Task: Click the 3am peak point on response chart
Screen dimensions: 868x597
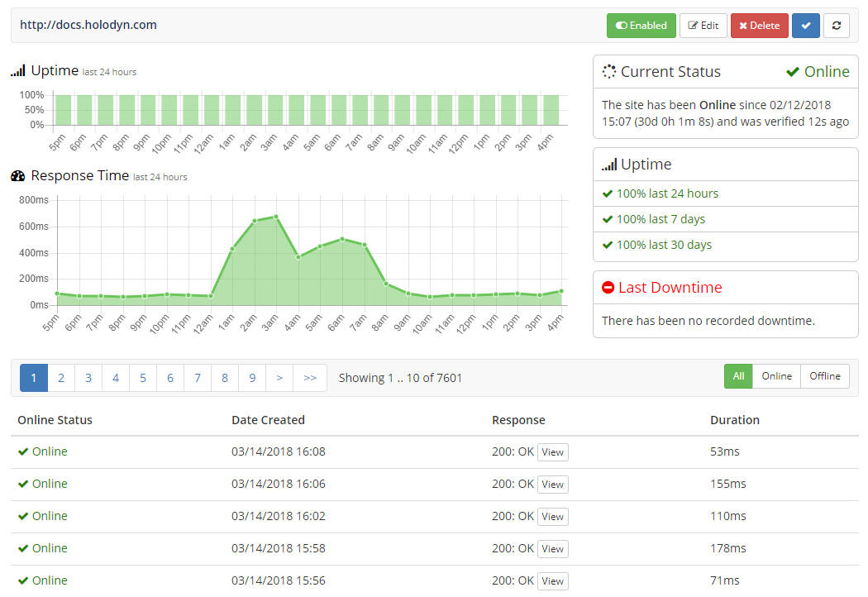Action: pos(276,217)
